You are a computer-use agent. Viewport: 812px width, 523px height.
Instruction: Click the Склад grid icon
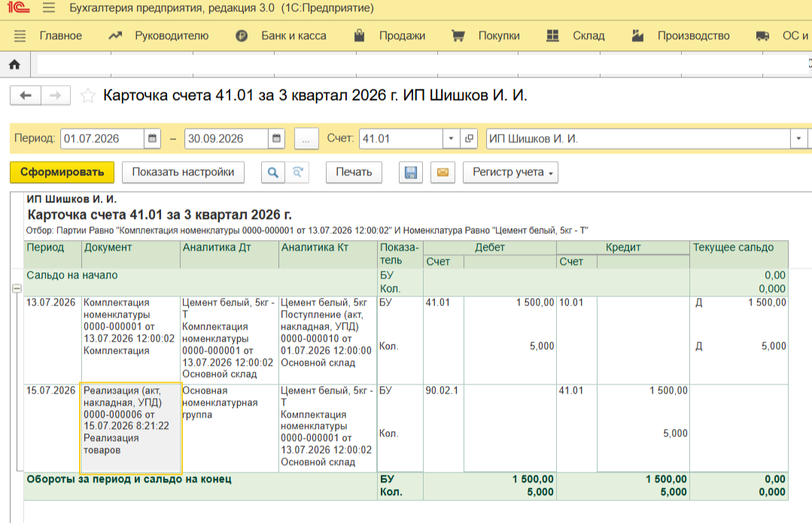(x=553, y=35)
